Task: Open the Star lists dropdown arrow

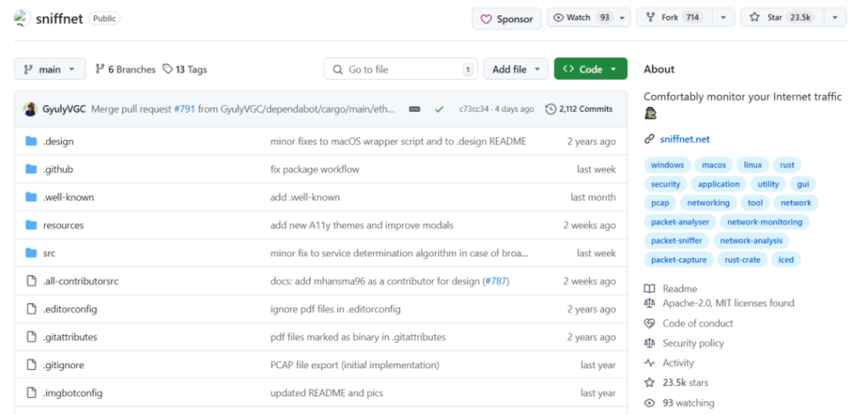Action: tap(835, 19)
